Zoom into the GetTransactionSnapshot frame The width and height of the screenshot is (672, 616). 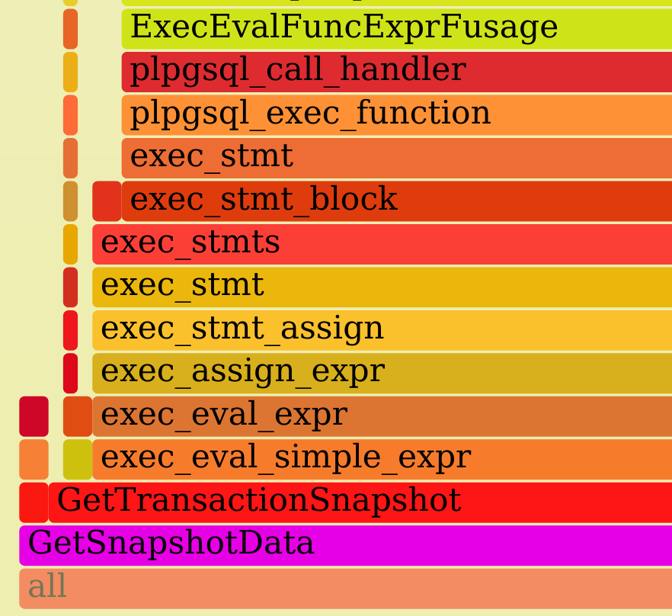click(360, 502)
